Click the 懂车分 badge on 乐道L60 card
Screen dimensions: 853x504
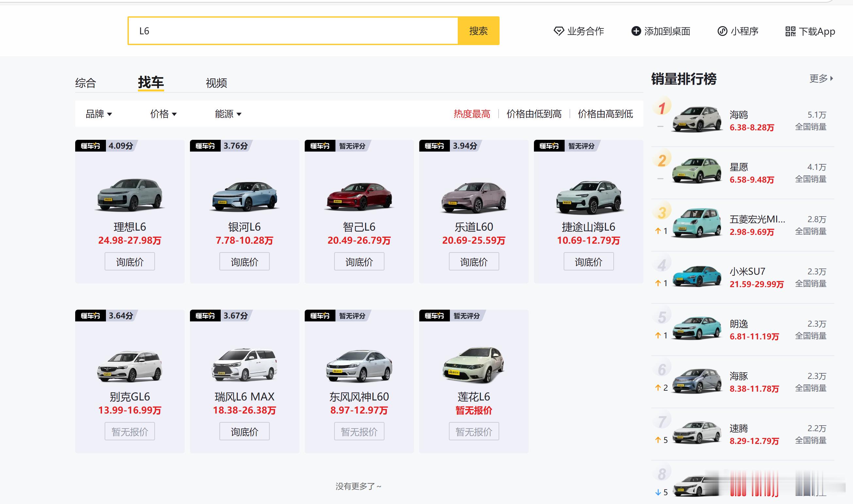(434, 146)
